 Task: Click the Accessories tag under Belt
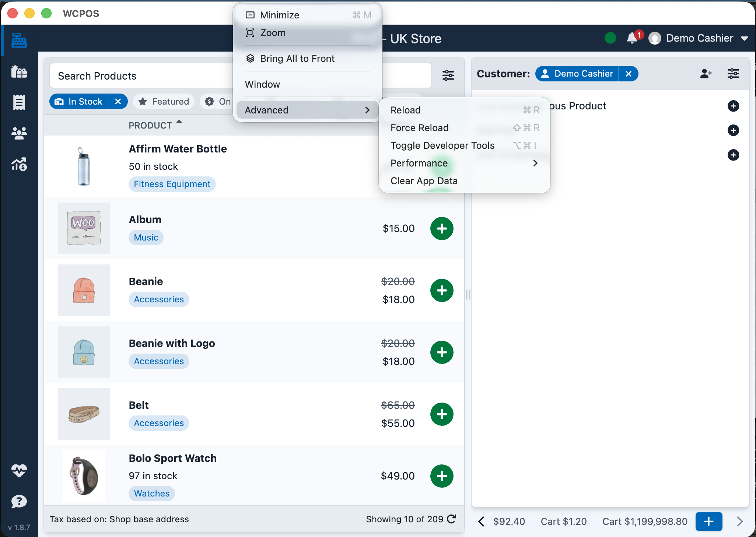pyautogui.click(x=159, y=423)
